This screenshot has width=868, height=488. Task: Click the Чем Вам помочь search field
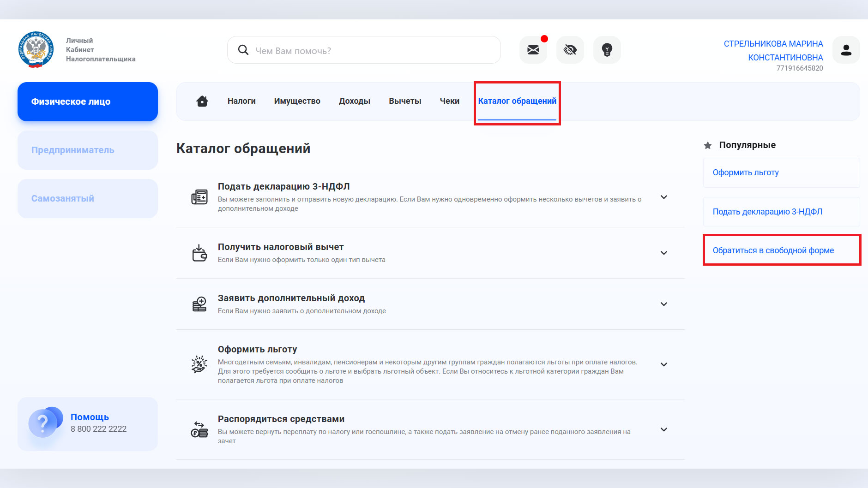coord(369,50)
